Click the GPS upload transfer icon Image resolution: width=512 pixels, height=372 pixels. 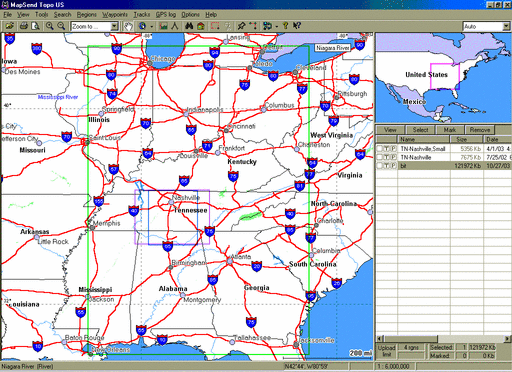267,26
